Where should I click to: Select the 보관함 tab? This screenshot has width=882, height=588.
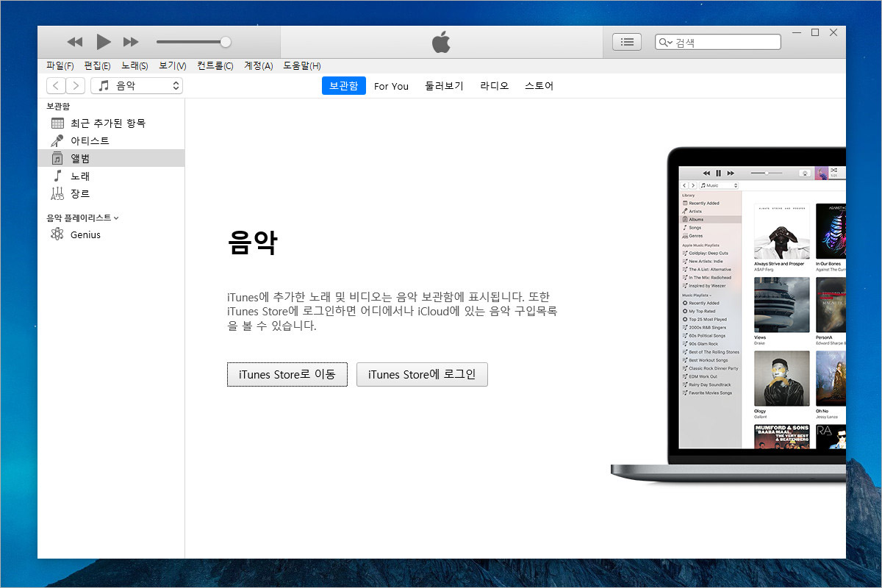[343, 86]
